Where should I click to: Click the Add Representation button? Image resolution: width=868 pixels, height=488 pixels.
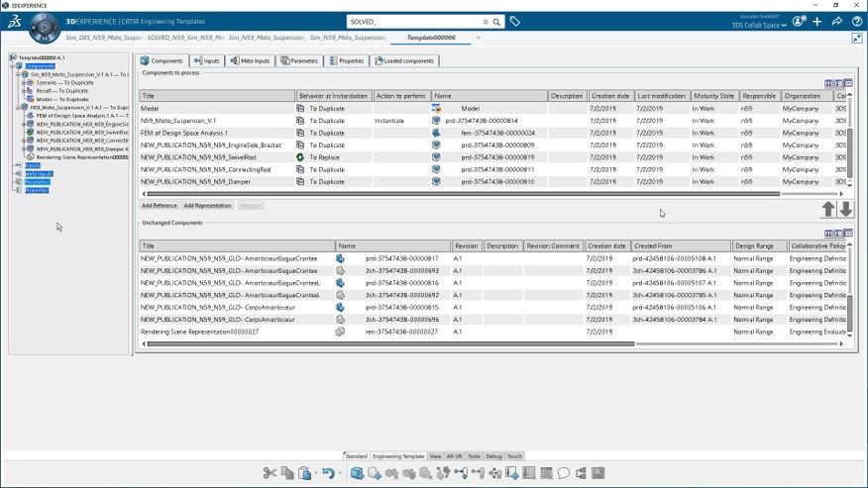coord(207,205)
